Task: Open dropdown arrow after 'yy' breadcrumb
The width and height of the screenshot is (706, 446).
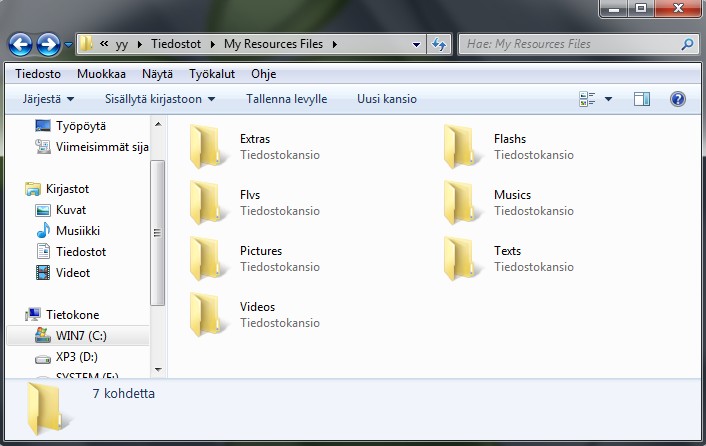Action: [140, 44]
